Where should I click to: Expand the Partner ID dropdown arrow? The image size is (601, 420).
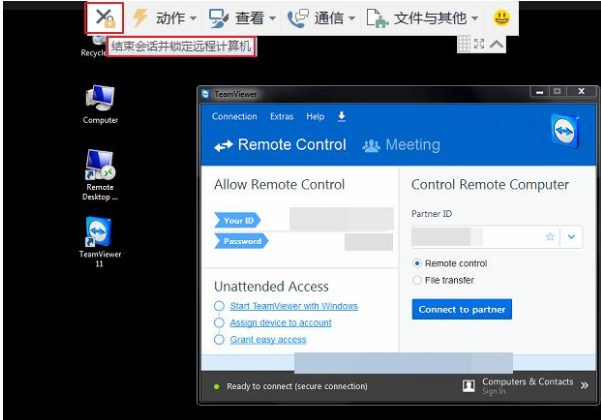(571, 236)
